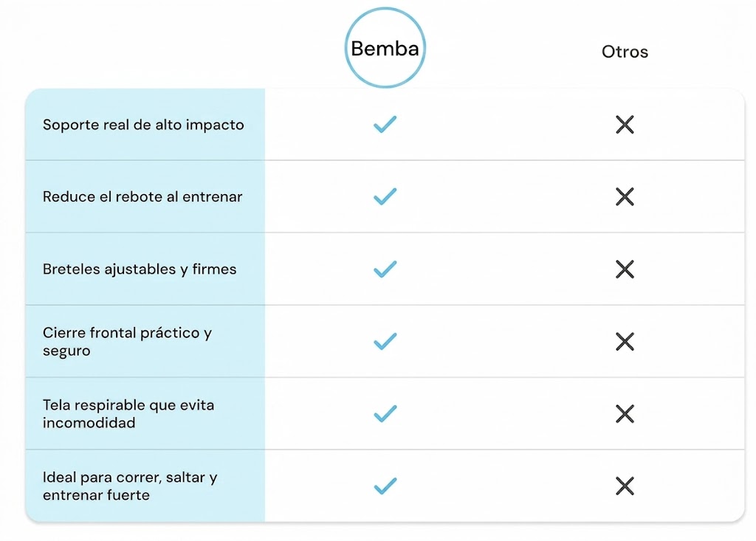The width and height of the screenshot is (756, 541).
Task: Click Otros X mark for Soporte real de alto impacto
Action: click(x=625, y=125)
